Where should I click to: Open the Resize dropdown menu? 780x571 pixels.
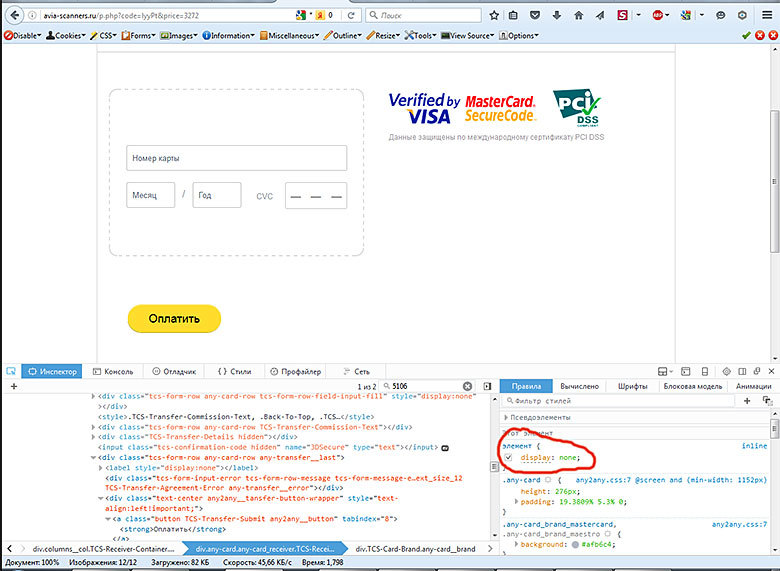click(x=383, y=35)
